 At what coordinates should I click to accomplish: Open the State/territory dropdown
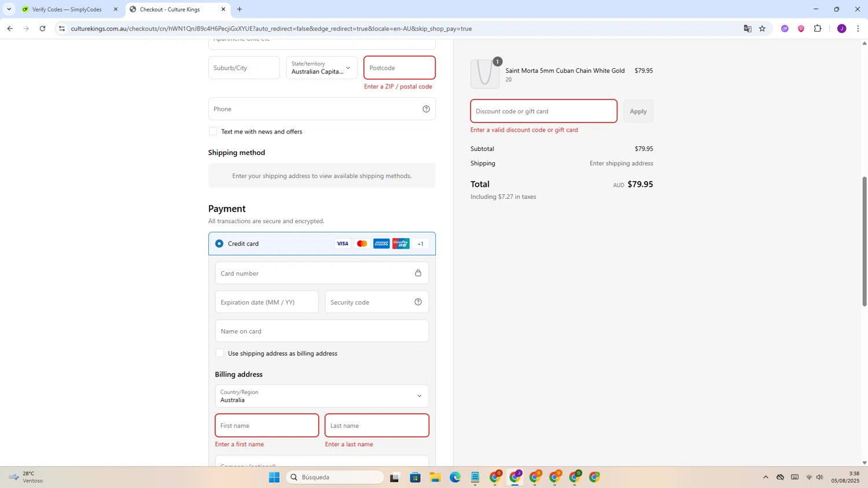tap(322, 68)
